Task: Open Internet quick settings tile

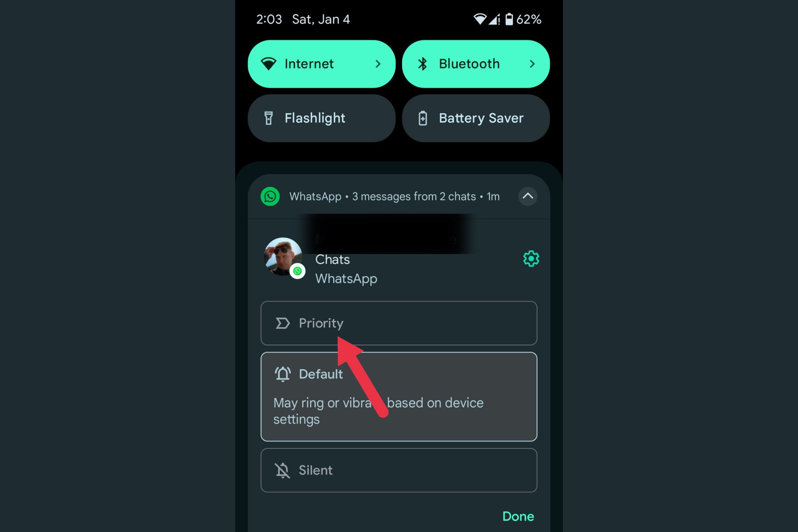Action: pos(321,63)
